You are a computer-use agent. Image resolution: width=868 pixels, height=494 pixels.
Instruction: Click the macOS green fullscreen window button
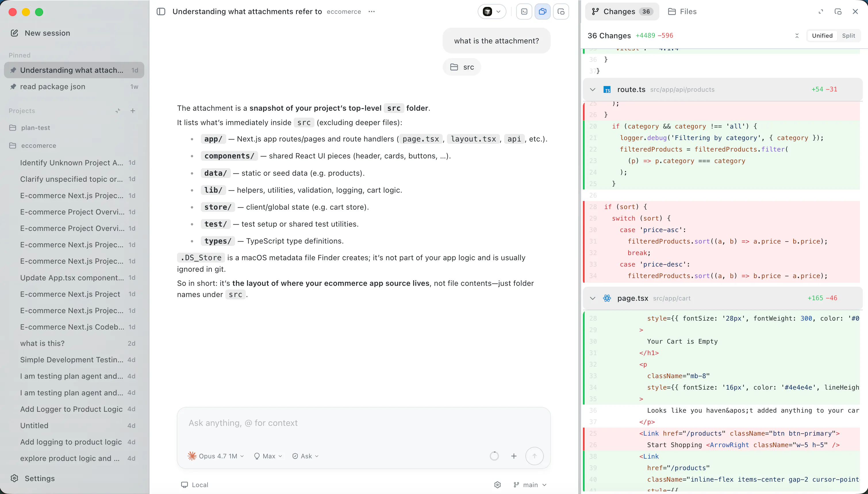click(x=39, y=12)
